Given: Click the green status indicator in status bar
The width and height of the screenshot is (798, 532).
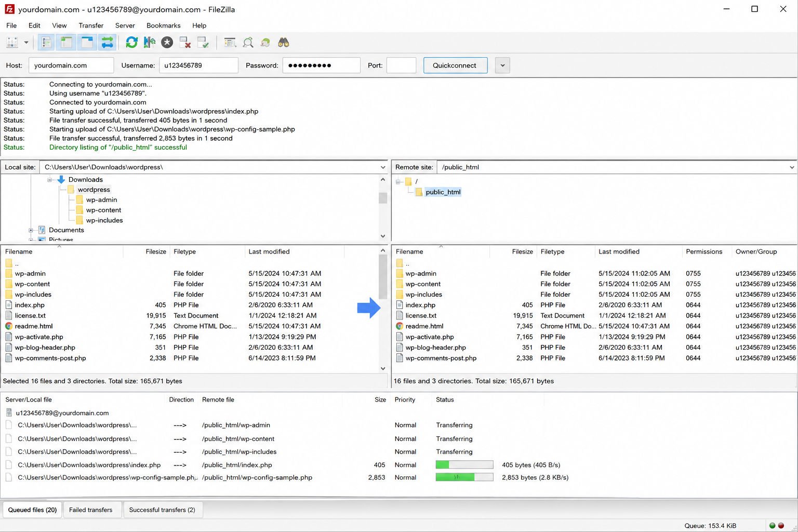Looking at the screenshot, I should (772, 526).
